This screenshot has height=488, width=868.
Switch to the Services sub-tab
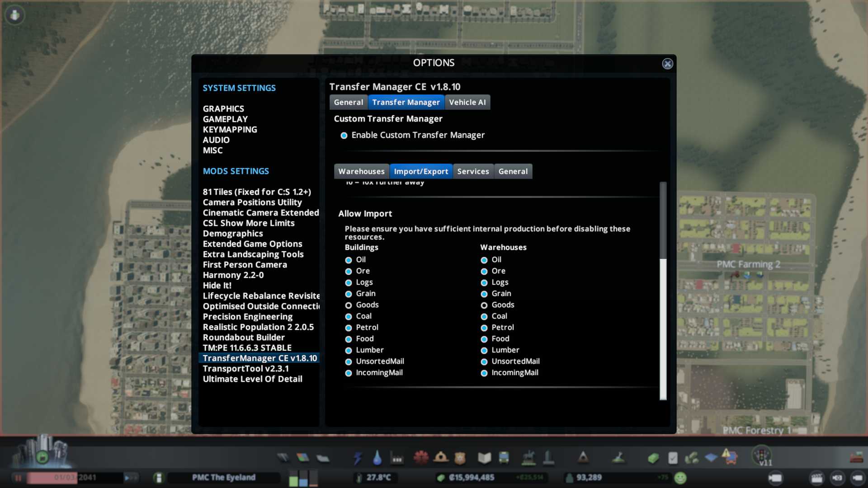[473, 172]
